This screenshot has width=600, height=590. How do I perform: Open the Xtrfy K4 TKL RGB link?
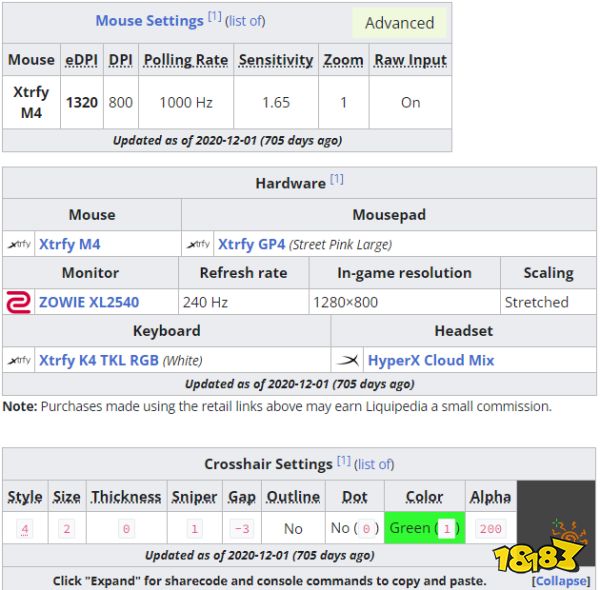click(x=99, y=360)
